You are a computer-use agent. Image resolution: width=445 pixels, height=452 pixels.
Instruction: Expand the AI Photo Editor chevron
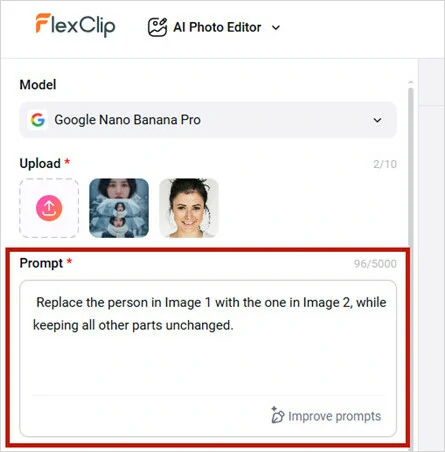(x=276, y=28)
